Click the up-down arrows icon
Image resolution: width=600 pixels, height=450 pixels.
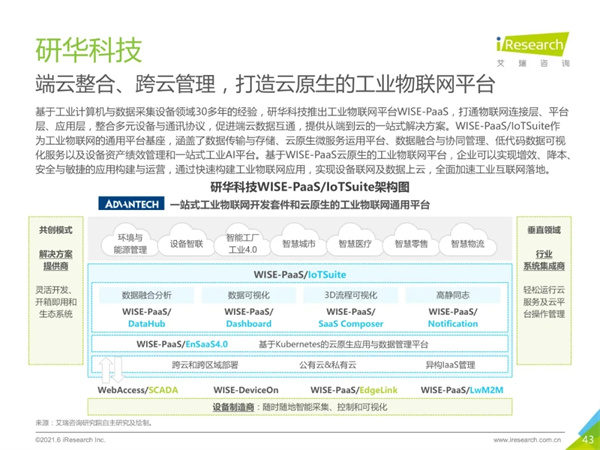click(x=111, y=370)
